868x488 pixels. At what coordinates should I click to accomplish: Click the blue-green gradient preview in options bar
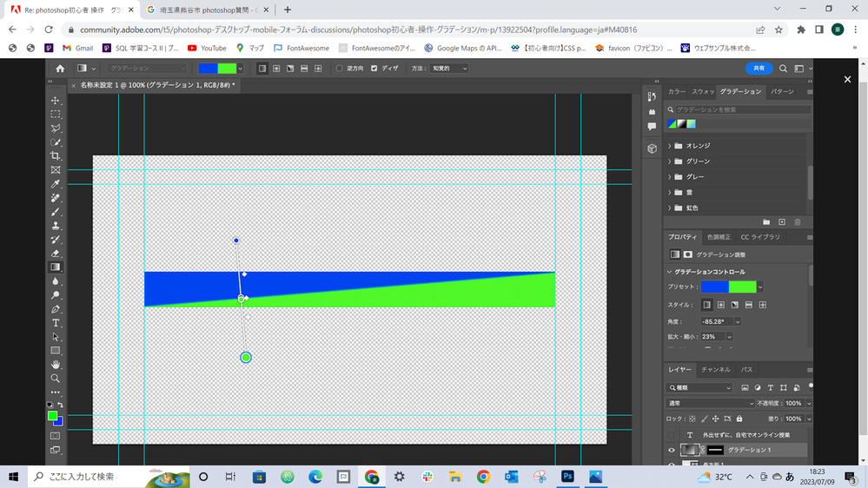click(216, 69)
